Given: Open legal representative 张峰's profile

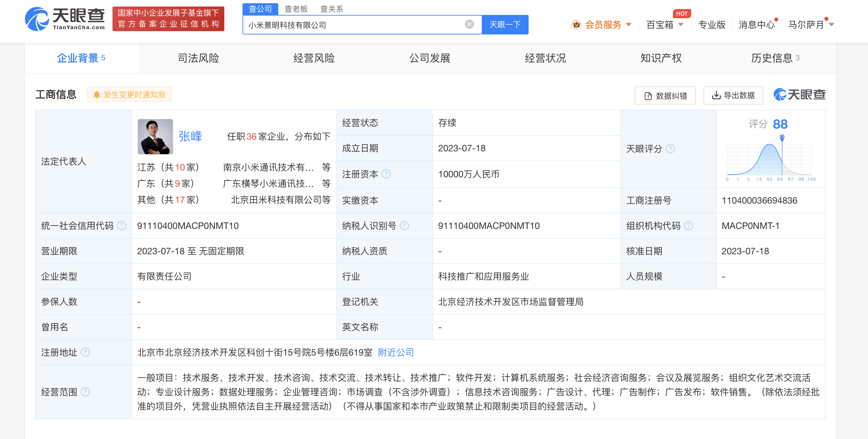Looking at the screenshot, I should (x=191, y=136).
